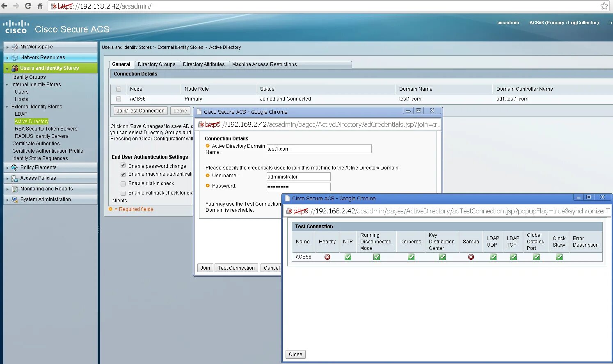Image resolution: width=613 pixels, height=364 pixels.
Task: Open the Directory Attributes tab
Action: [x=204, y=64]
